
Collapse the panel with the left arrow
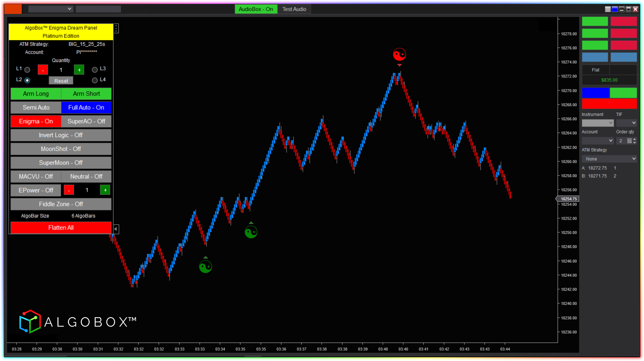click(x=116, y=229)
